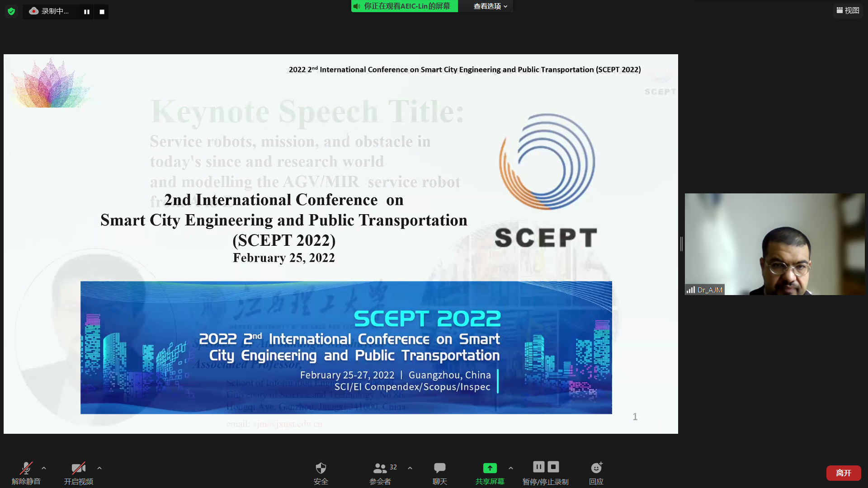Screen dimensions: 868x488
Task: Select the Dr_AJM video thumbnail
Action: click(774, 244)
